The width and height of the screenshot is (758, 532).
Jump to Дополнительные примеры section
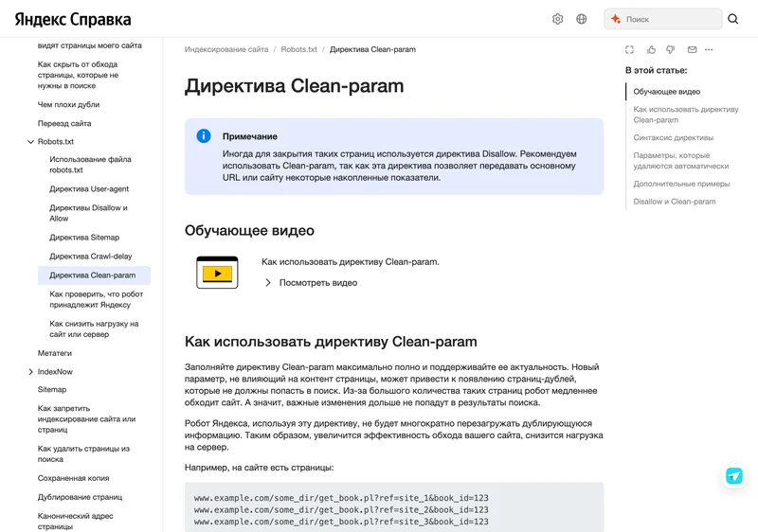681,184
